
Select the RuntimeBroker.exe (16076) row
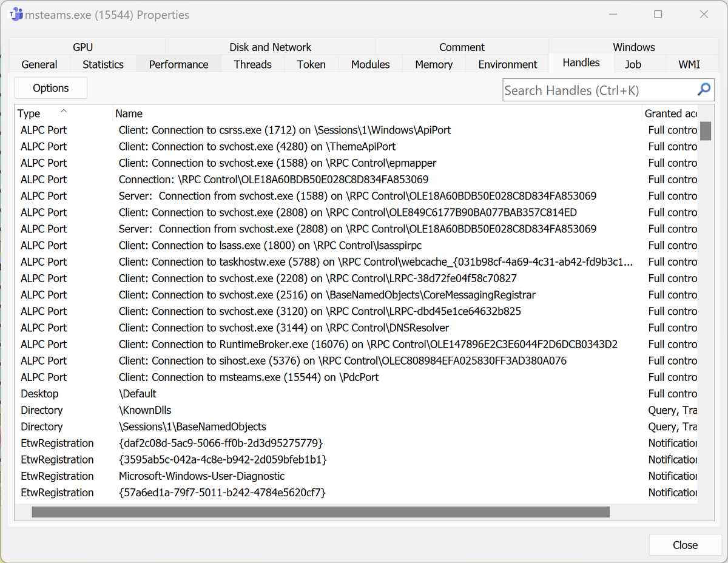356,344
